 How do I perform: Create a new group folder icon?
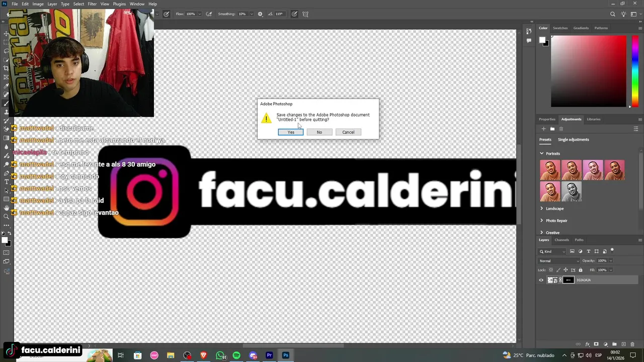pos(614,344)
